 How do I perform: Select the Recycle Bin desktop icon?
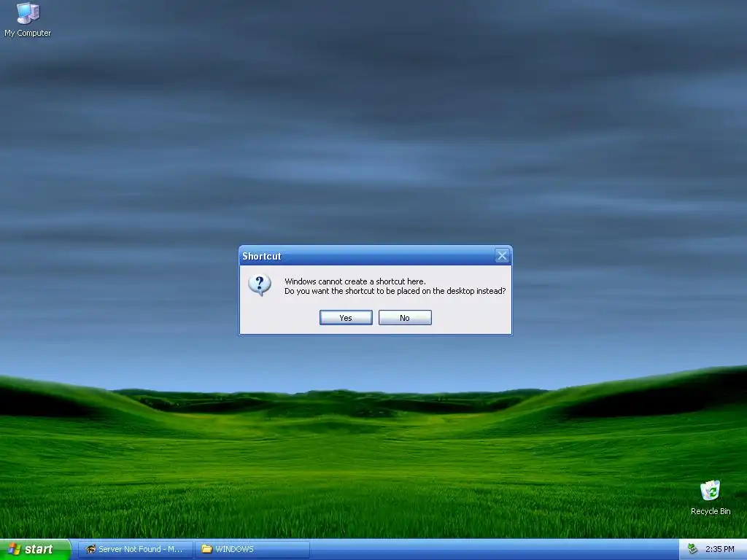tap(711, 497)
